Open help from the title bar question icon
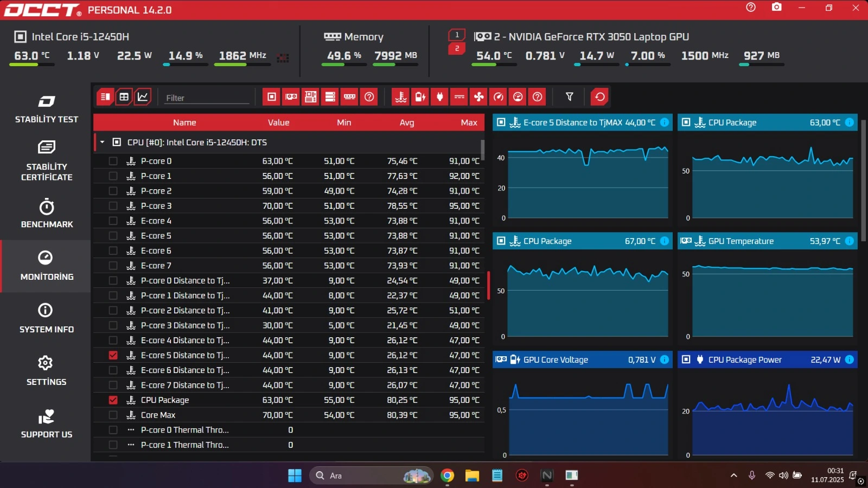 [x=751, y=8]
